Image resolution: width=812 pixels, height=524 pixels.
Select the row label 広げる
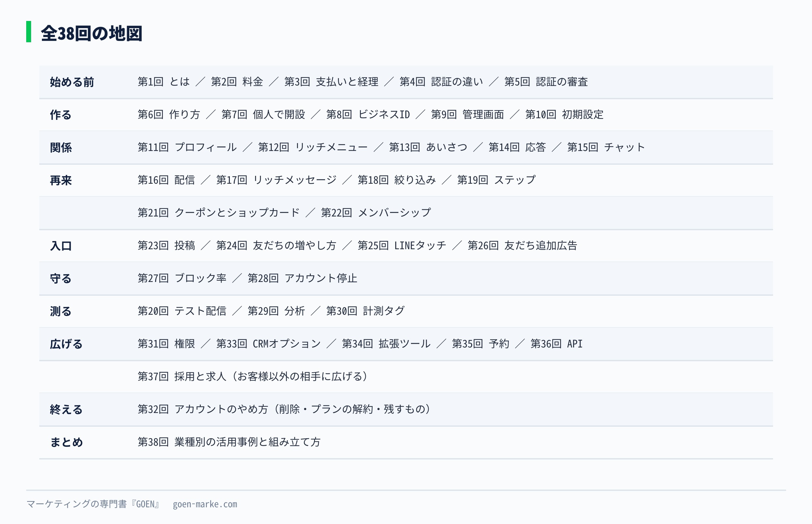tap(66, 344)
